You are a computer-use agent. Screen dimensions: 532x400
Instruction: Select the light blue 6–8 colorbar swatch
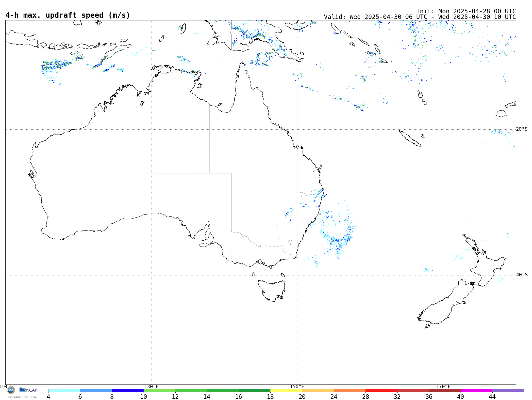click(x=96, y=390)
